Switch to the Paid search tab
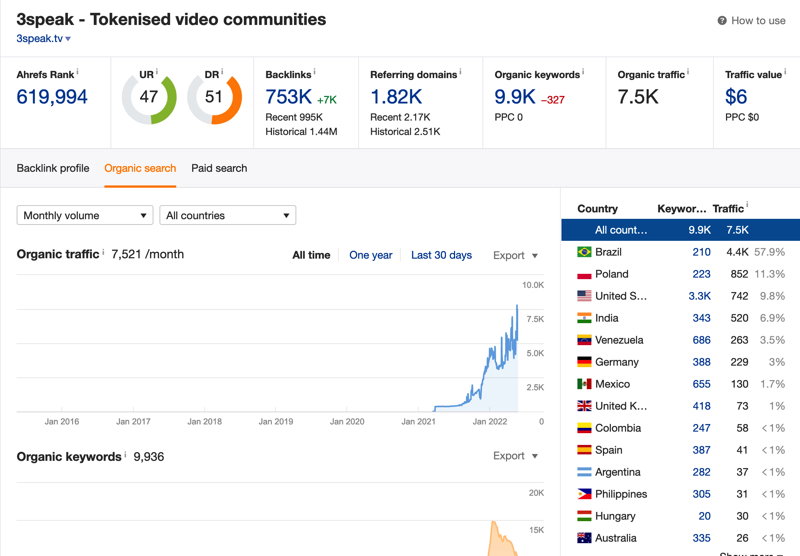The height and width of the screenshot is (556, 800). point(219,168)
